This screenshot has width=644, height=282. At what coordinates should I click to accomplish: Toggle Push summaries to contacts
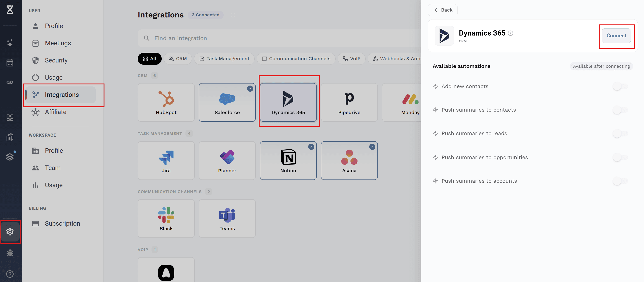point(620,110)
